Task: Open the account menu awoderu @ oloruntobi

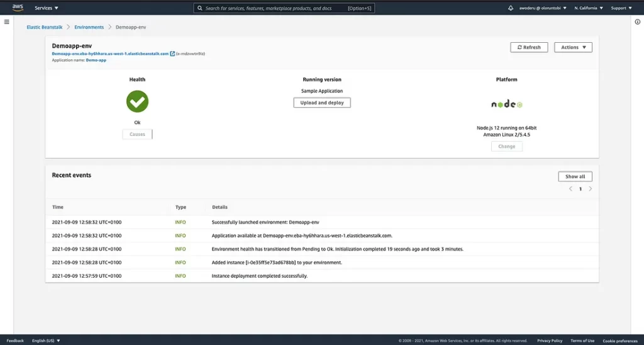Action: point(541,8)
